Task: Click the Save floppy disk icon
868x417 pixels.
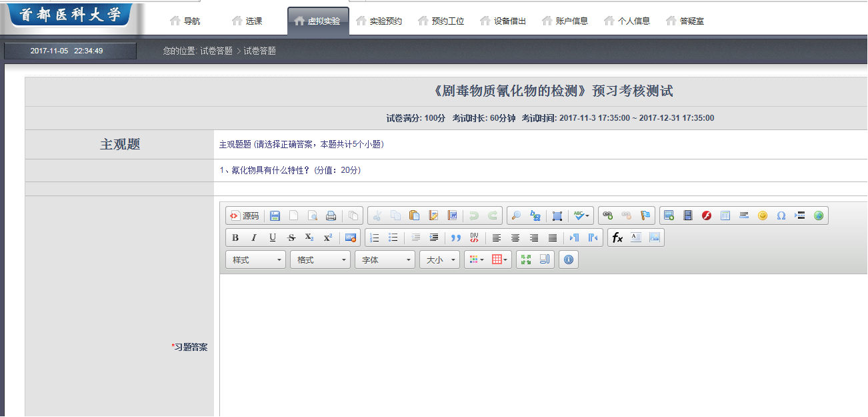Action: coord(275,216)
